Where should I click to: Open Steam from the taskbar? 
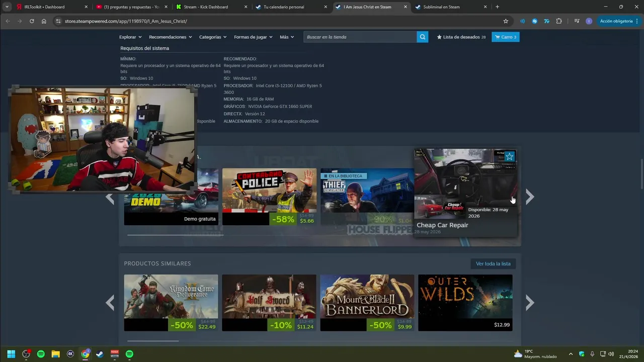coord(100,354)
